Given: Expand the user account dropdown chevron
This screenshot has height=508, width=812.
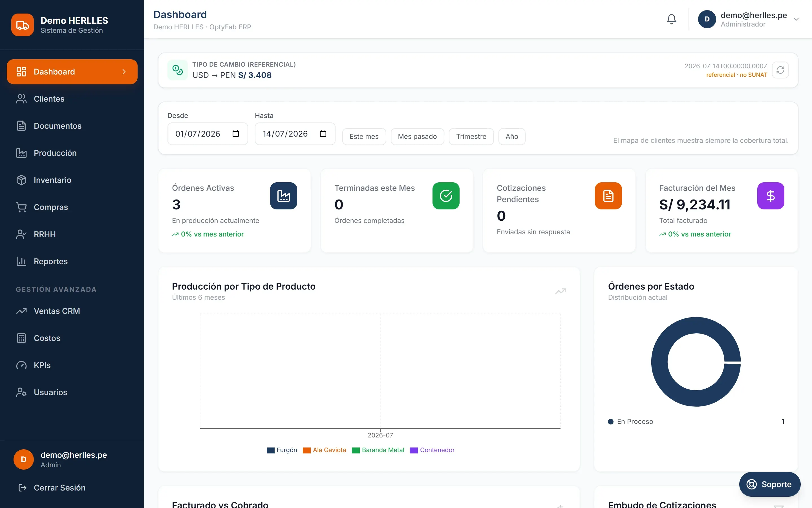Looking at the screenshot, I should tap(796, 19).
